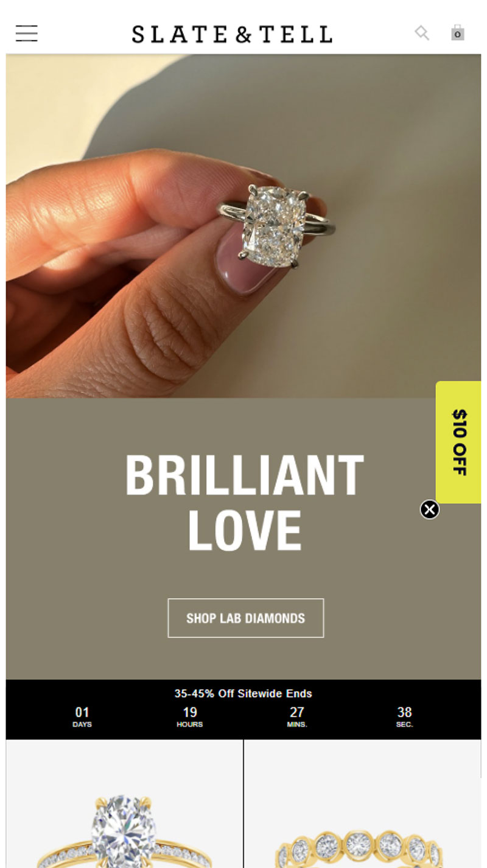Image resolution: width=487 pixels, height=868 pixels.
Task: Open the search magnifier icon
Action: pos(422,33)
